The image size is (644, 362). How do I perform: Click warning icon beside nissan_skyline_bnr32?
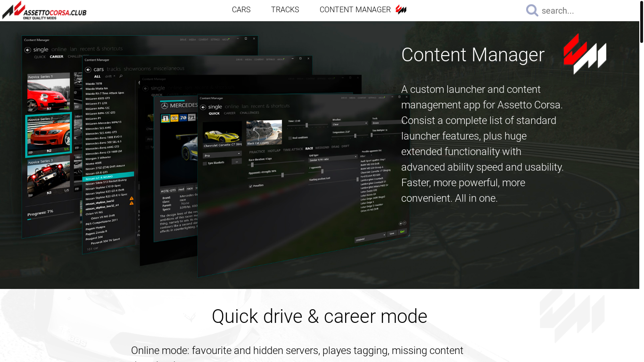click(132, 198)
